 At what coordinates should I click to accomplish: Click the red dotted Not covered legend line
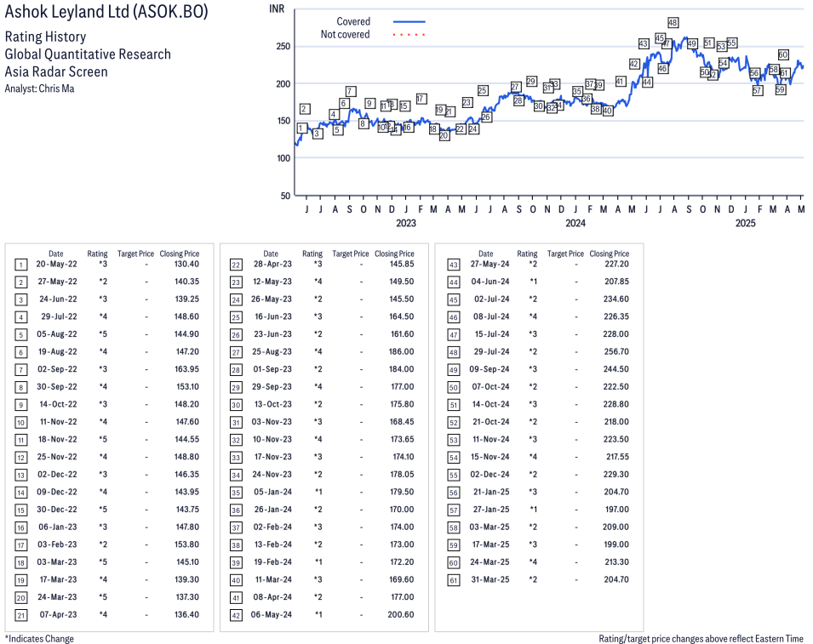(409, 35)
